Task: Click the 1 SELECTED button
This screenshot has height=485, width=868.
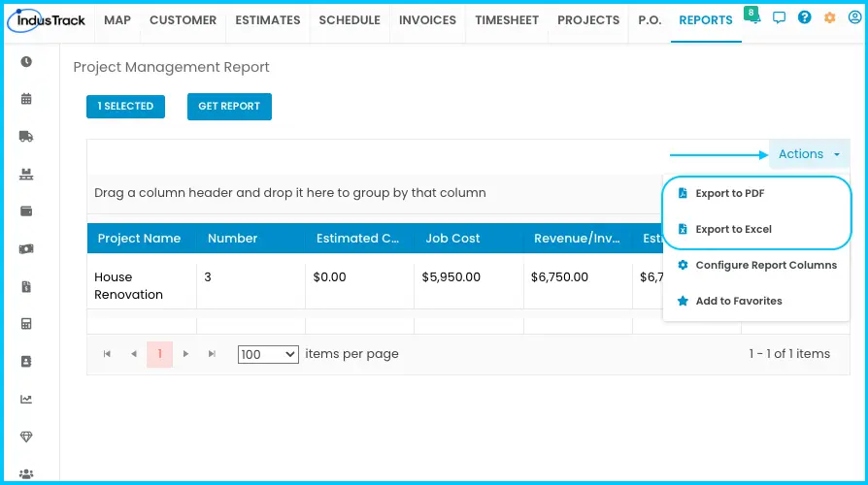Action: coord(125,106)
